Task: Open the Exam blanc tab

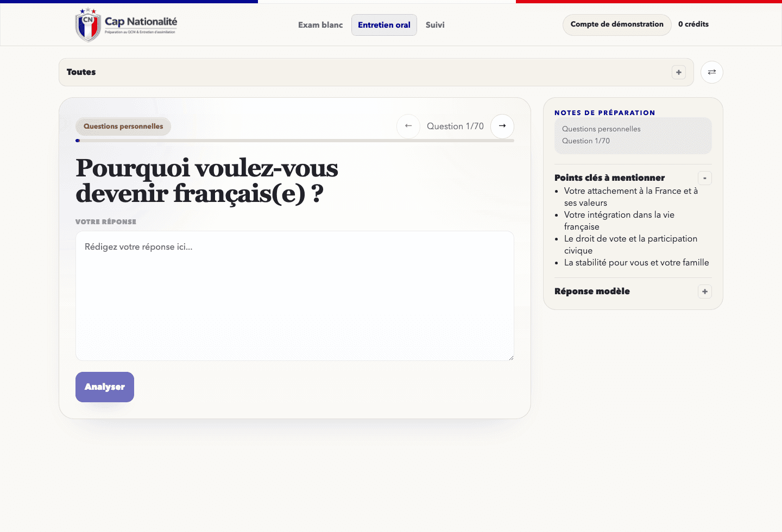Action: pyautogui.click(x=320, y=25)
